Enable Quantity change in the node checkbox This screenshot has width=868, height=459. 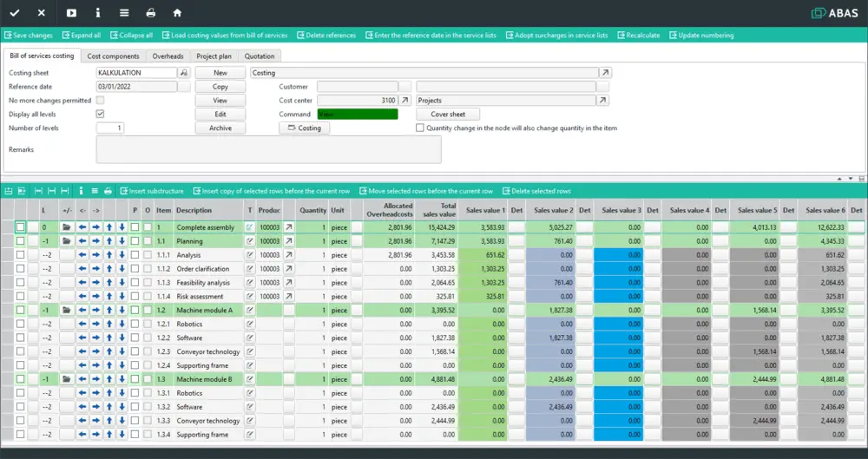coord(420,128)
